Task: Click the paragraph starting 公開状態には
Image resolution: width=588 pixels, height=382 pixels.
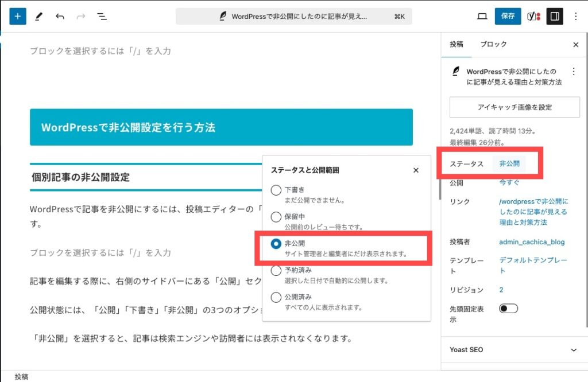Action: point(146,310)
